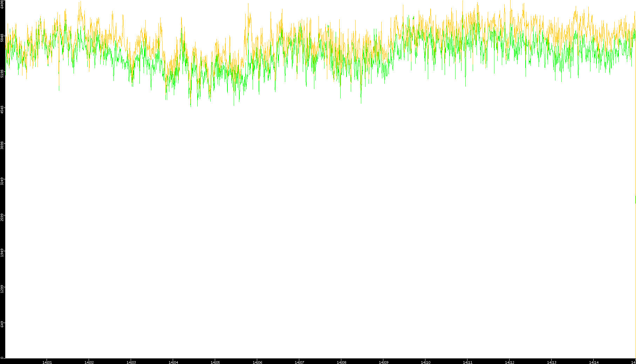Pick the 14:10 tick on time axis
Image resolution: width=636 pixels, height=364 pixels.
coord(425,362)
